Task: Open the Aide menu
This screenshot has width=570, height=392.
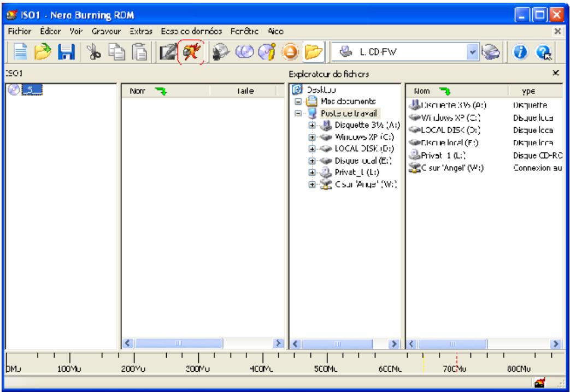Action: (276, 32)
